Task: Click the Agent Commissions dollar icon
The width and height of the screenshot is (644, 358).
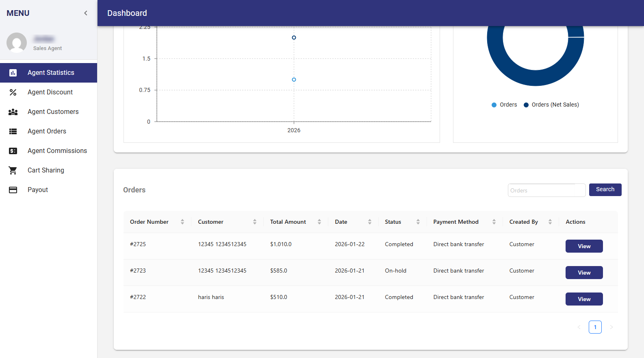Action: point(13,151)
